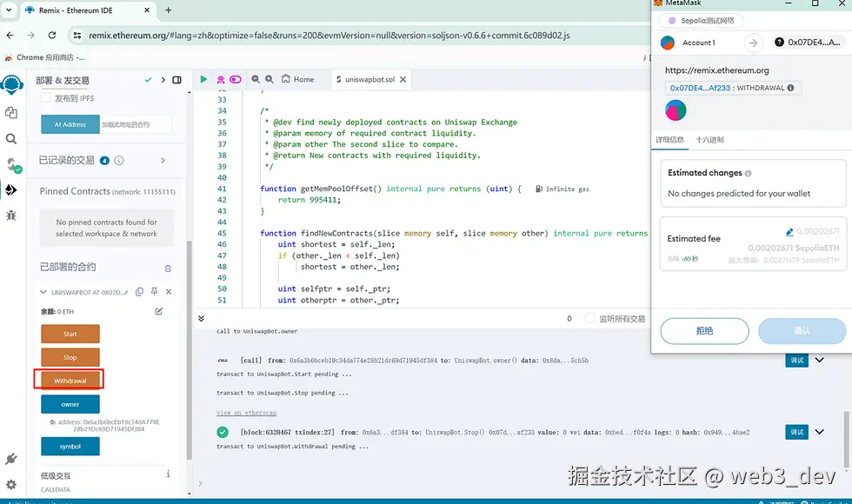
Task: Click the MetaMask Account 1 avatar
Action: coord(668,43)
